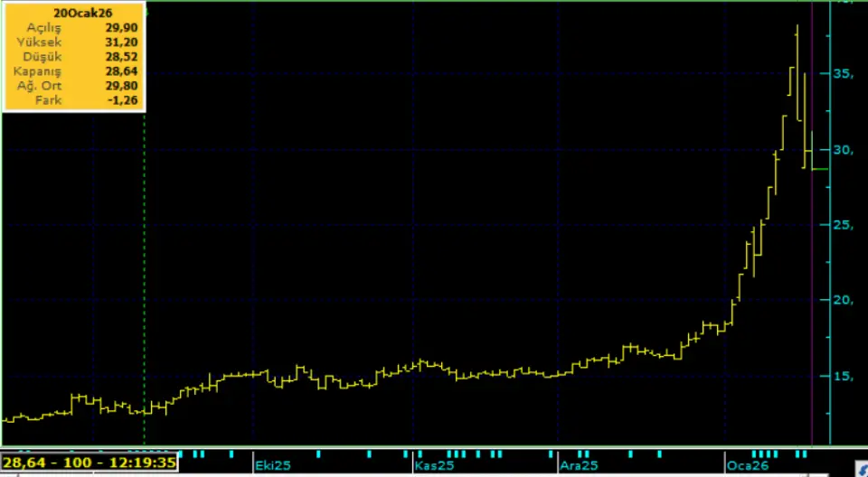
Task: Click the magenta vertical cursor line
Action: pos(812,271)
